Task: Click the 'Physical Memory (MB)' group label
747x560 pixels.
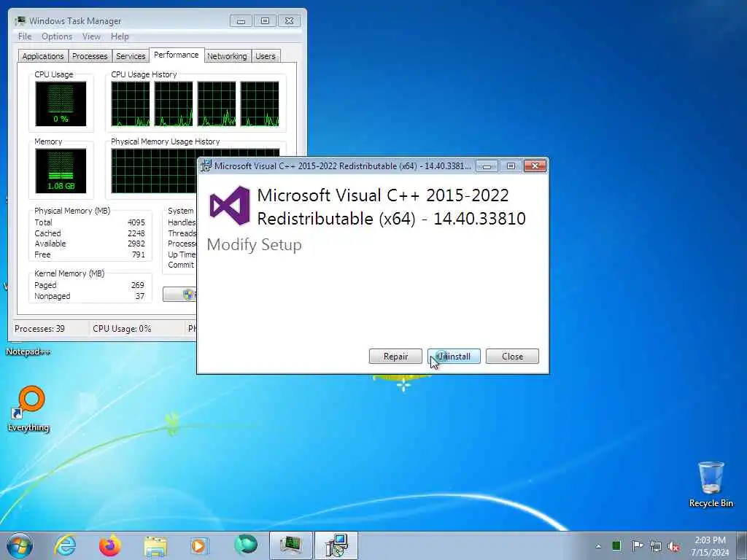Action: (72, 211)
